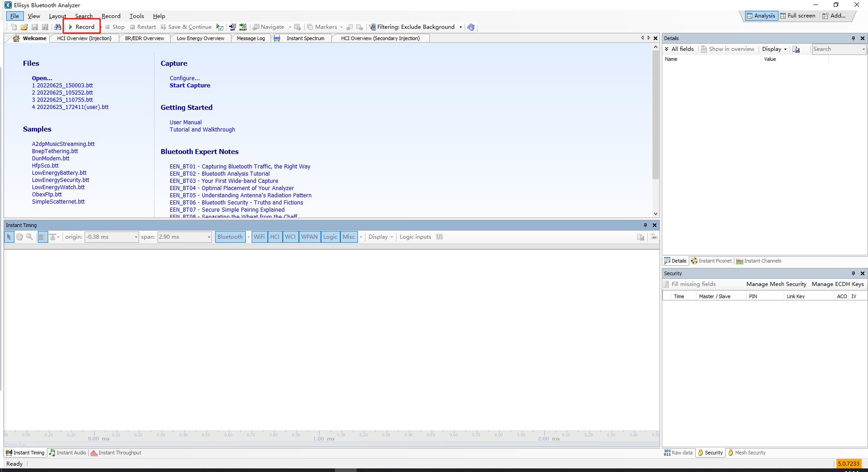Click the Start Capture link

coord(190,86)
